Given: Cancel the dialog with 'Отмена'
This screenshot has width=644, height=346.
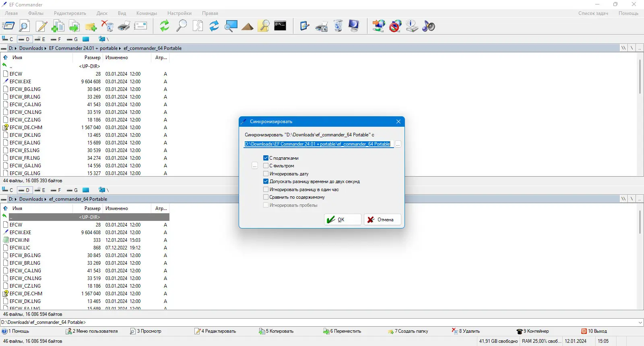Looking at the screenshot, I should point(382,220).
